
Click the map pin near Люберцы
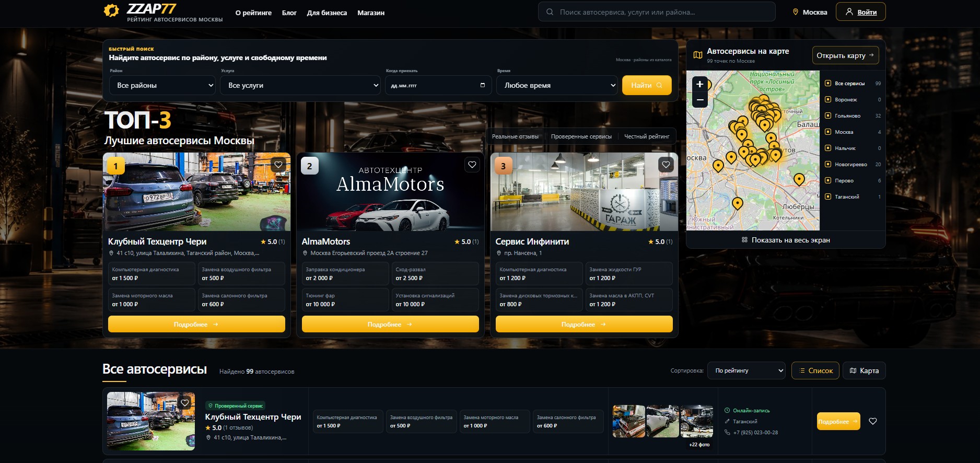[799, 179]
